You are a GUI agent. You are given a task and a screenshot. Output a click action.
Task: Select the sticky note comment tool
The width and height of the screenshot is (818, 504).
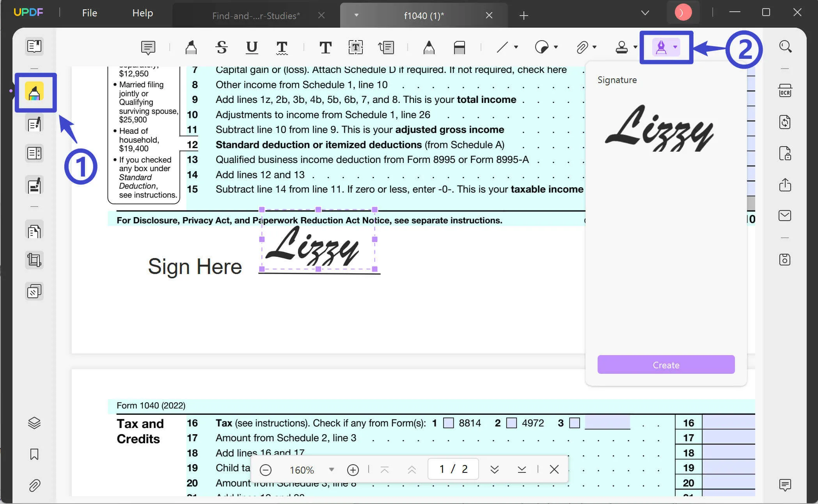point(148,48)
